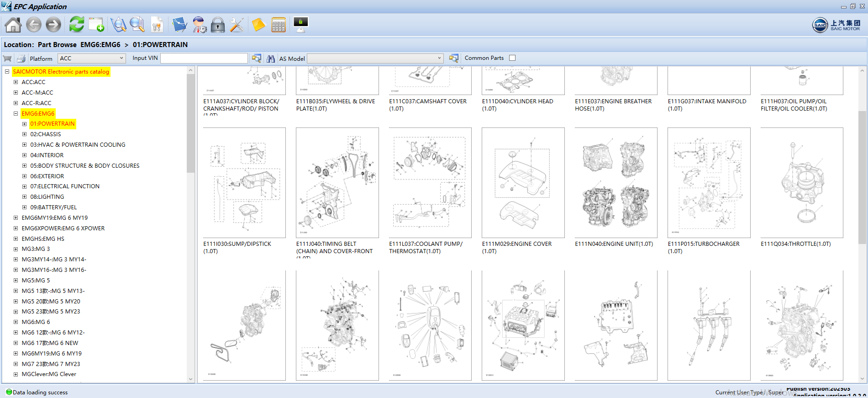
Task: Expand the 01:POWERTRAIN tree node
Action: tap(24, 124)
